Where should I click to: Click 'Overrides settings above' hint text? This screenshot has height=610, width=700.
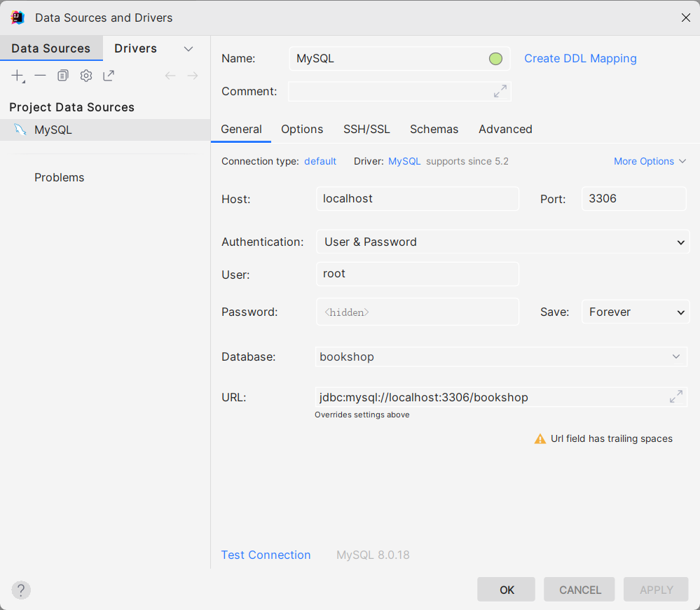coord(362,415)
